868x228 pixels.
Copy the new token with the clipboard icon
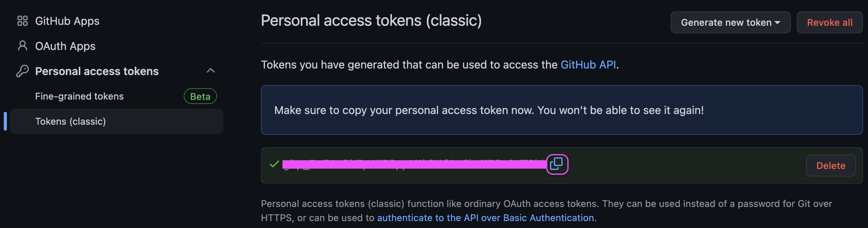click(557, 164)
